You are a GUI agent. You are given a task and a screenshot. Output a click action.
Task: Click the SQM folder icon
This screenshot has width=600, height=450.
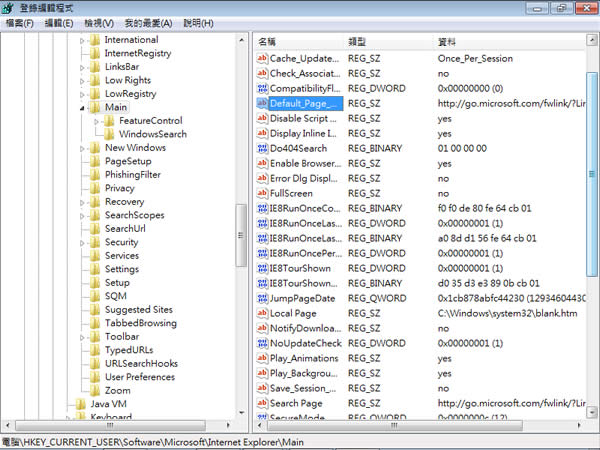point(95,296)
